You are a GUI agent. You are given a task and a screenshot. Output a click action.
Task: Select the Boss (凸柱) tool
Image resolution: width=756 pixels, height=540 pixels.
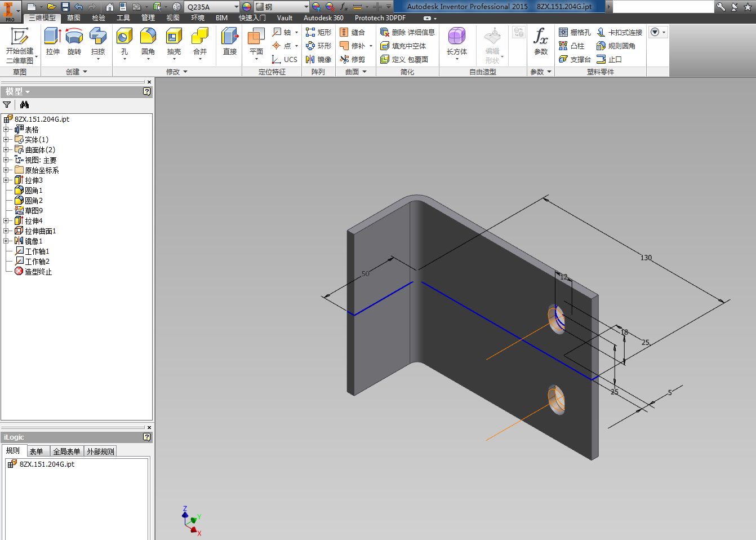pyautogui.click(x=571, y=46)
